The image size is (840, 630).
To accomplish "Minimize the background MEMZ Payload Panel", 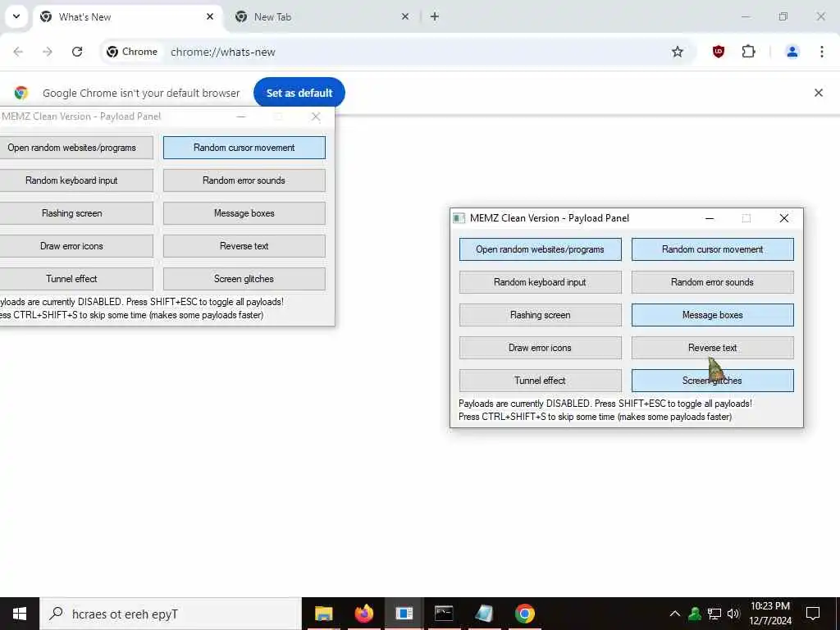I will [242, 116].
